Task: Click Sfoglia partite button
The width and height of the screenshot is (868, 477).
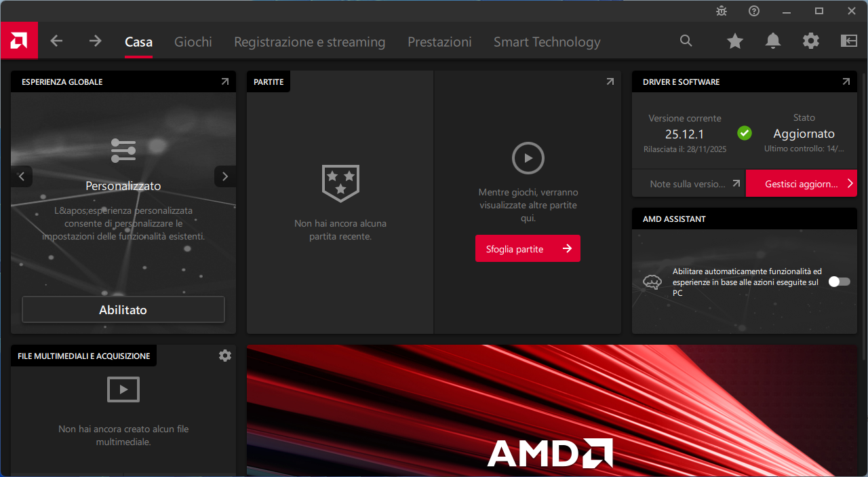Action: click(x=528, y=248)
